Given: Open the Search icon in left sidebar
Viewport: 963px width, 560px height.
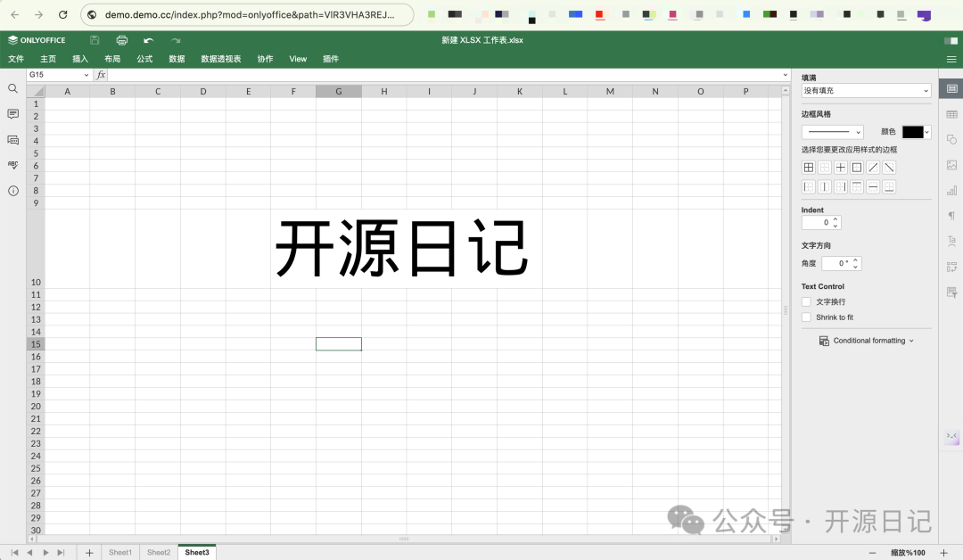Looking at the screenshot, I should pos(13,88).
